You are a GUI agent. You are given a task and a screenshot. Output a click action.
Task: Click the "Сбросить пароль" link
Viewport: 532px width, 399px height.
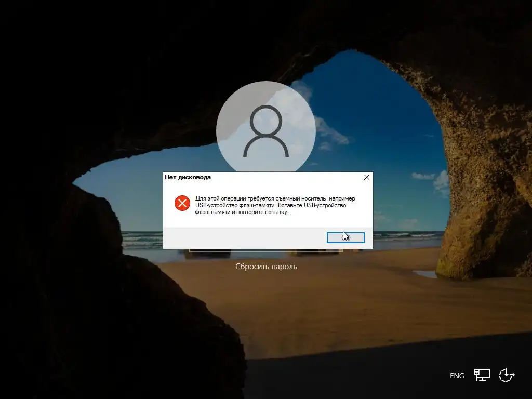[x=266, y=267]
